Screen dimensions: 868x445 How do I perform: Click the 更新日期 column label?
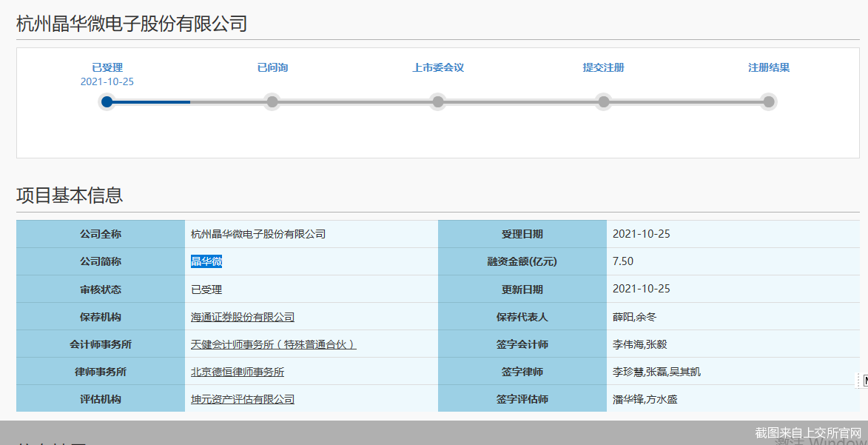point(522,290)
